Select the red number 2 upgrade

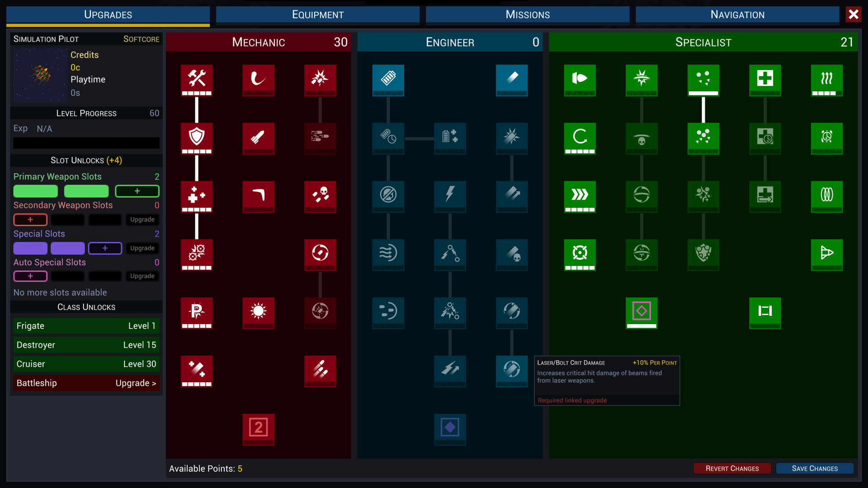(258, 427)
